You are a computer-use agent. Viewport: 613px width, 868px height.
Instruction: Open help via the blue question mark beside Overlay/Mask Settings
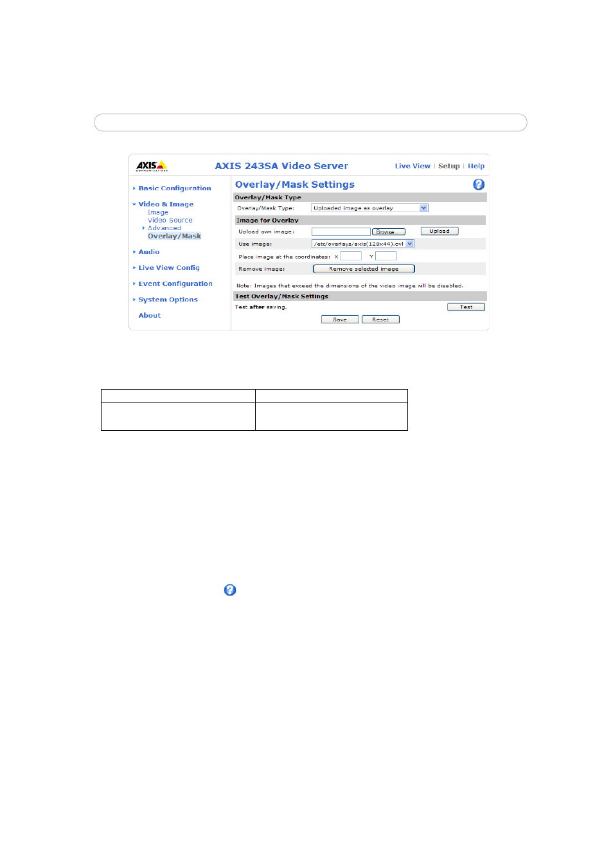point(479,185)
